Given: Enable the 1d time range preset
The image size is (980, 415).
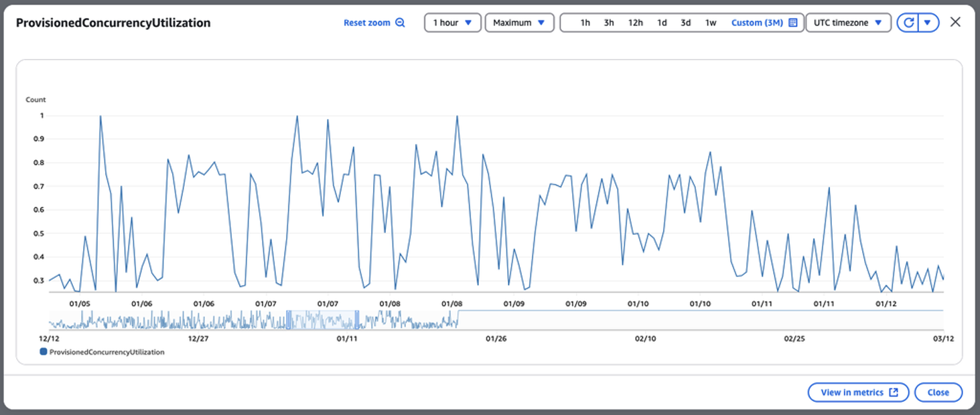Looking at the screenshot, I should coord(662,22).
